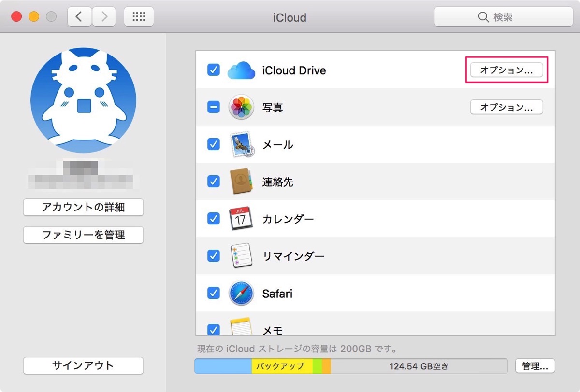
Task: Open 写真 オプション button
Action: coord(507,107)
